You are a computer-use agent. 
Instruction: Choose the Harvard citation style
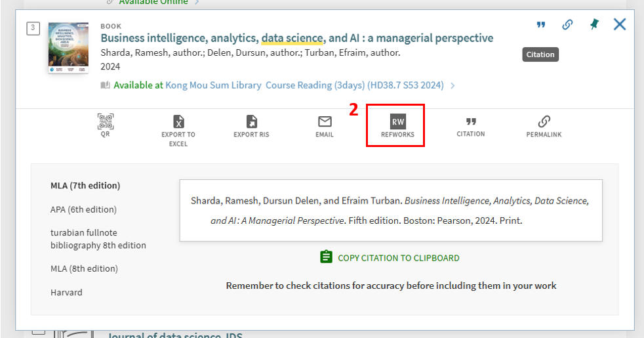(66, 292)
